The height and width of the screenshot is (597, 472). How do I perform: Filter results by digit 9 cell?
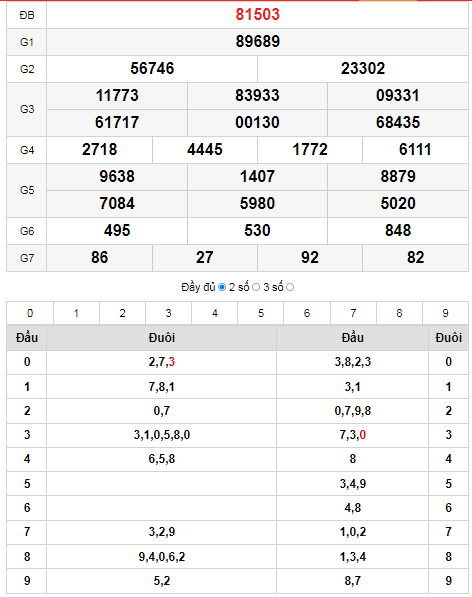click(x=445, y=313)
